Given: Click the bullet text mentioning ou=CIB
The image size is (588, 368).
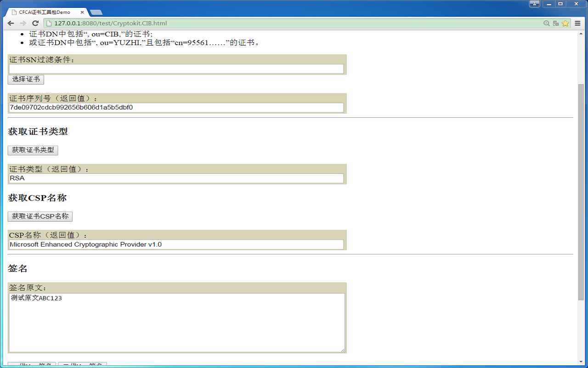Looking at the screenshot, I should click(91, 34).
